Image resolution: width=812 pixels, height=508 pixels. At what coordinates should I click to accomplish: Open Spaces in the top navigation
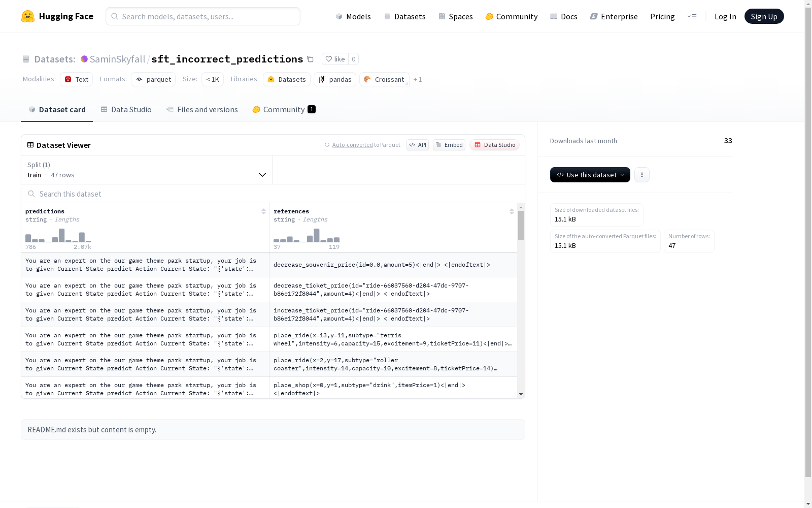tap(455, 16)
